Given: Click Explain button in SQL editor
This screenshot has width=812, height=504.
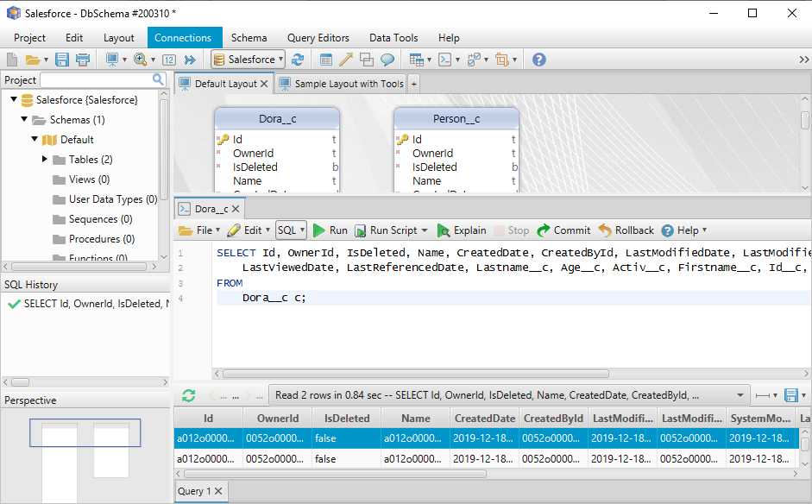Looking at the screenshot, I should click(x=462, y=230).
